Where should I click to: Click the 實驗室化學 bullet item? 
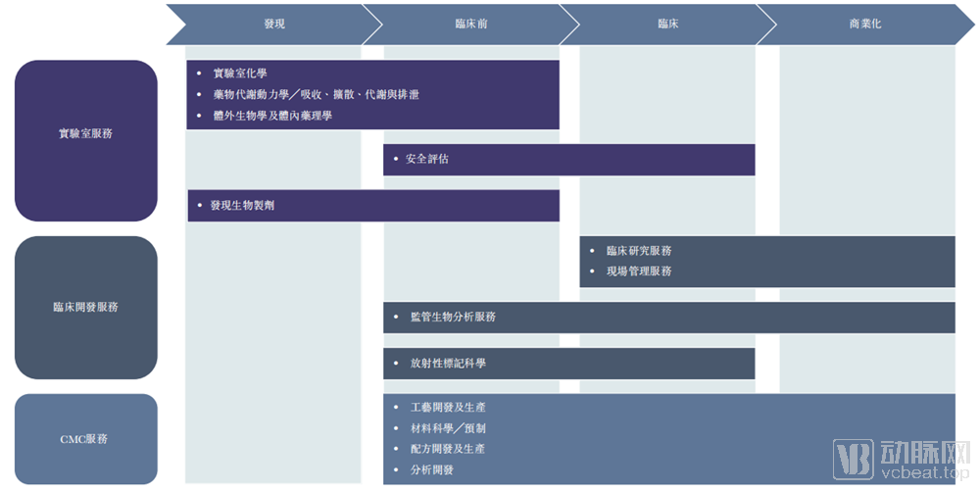(x=240, y=74)
